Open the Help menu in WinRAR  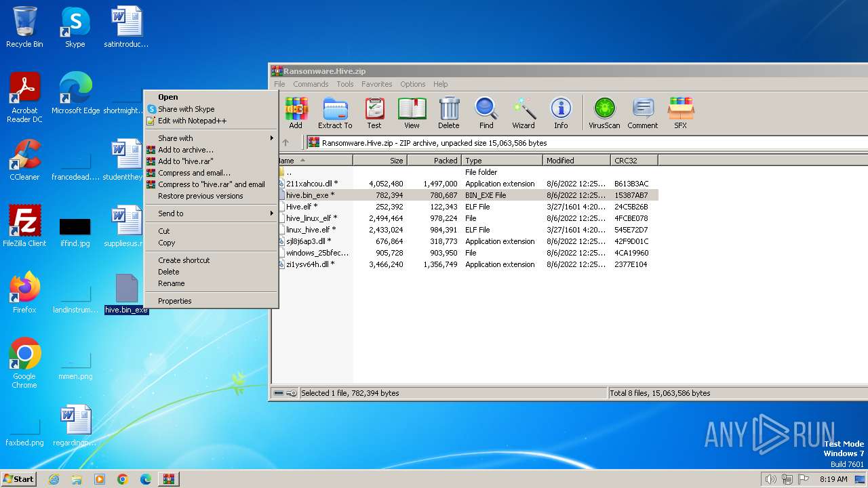[x=441, y=84]
